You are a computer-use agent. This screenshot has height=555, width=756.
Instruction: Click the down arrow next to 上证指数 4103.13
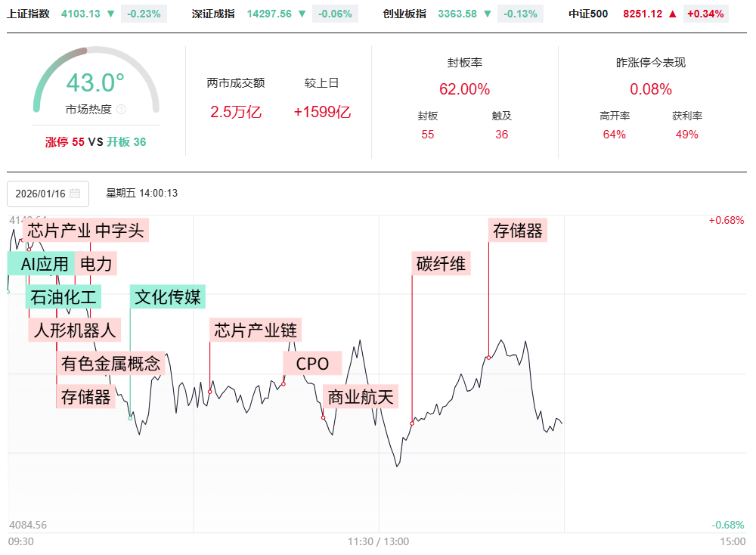[110, 14]
